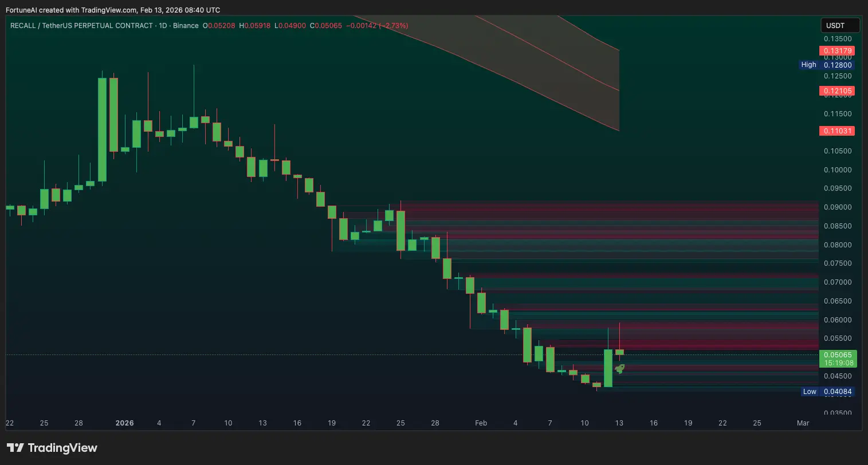
Task: Click the 2026 label on the time axis
Action: [124, 423]
